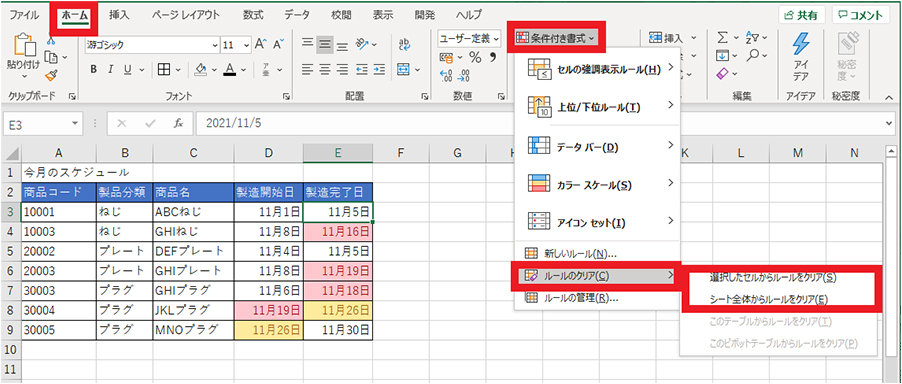Click the AutoSum sigma icon
Viewport: 902px width, 384px height.
point(724,38)
